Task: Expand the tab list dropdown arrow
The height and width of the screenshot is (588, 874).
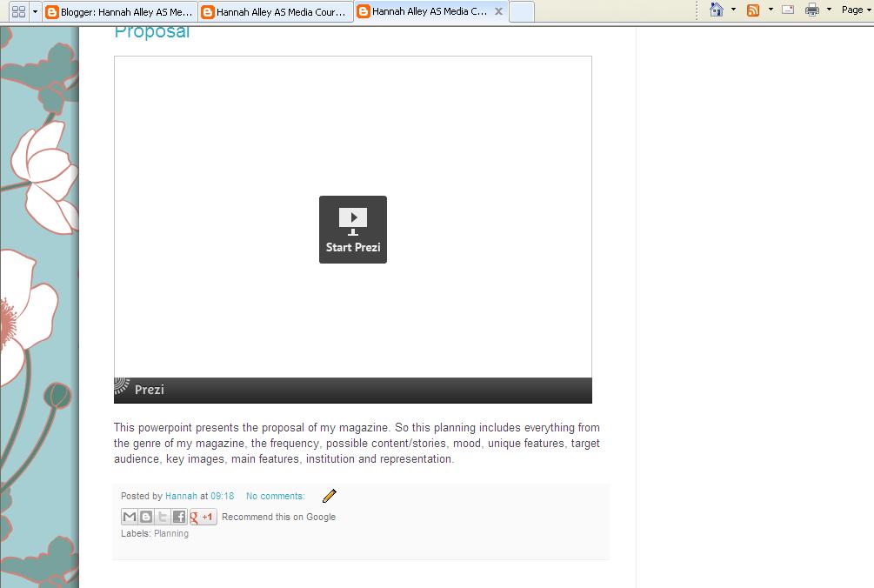Action: pyautogui.click(x=35, y=11)
